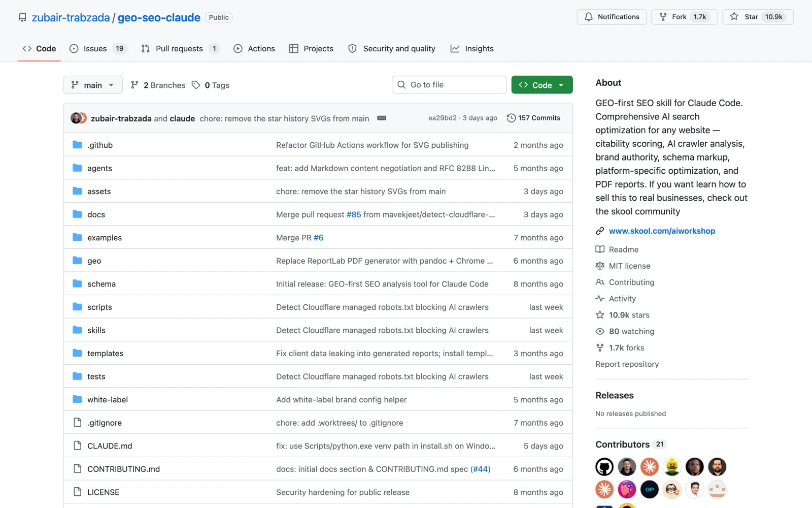Open the 157 Commits history
Viewport: 812px width, 508px height.
coord(533,118)
